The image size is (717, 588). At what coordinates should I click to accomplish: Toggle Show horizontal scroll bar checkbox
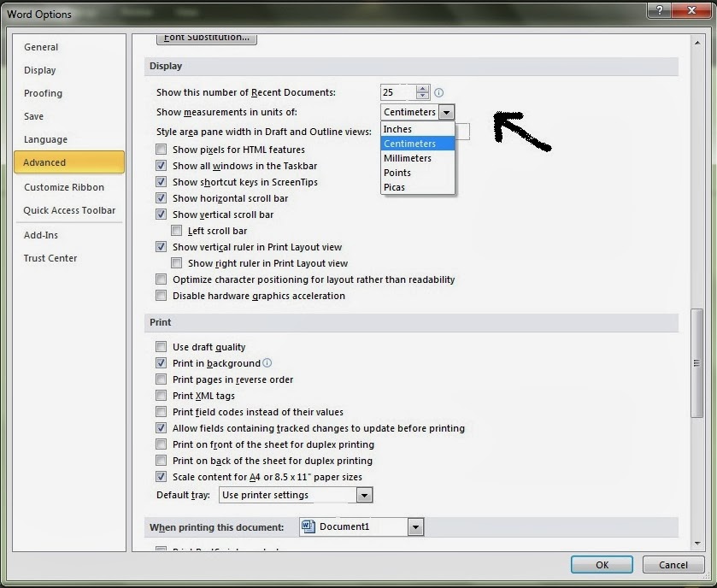(x=161, y=198)
